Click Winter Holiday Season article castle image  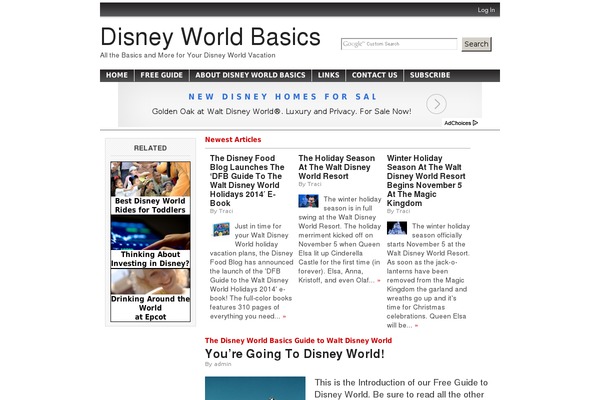(397, 228)
